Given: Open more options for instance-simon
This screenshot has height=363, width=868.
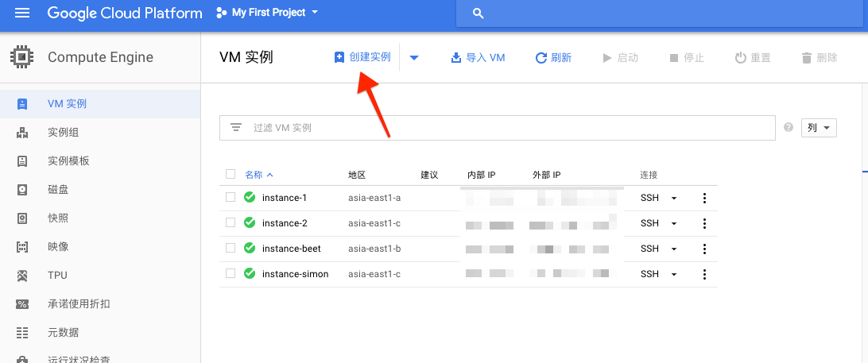Looking at the screenshot, I should point(704,274).
